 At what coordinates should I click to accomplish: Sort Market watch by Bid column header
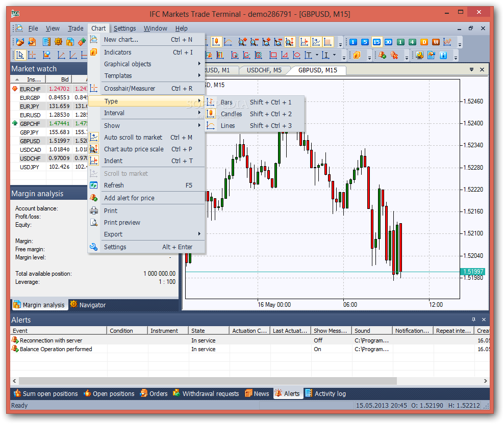(59, 79)
